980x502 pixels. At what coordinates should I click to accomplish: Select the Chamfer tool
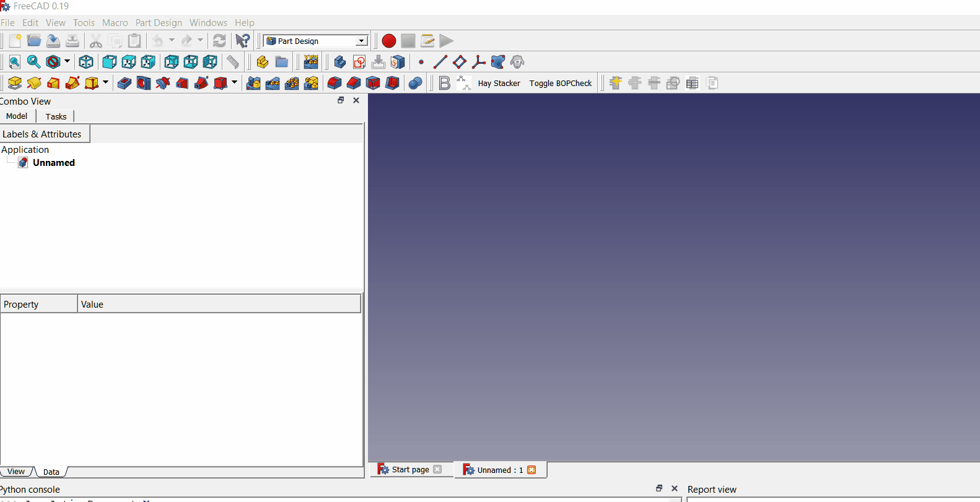[x=354, y=83]
